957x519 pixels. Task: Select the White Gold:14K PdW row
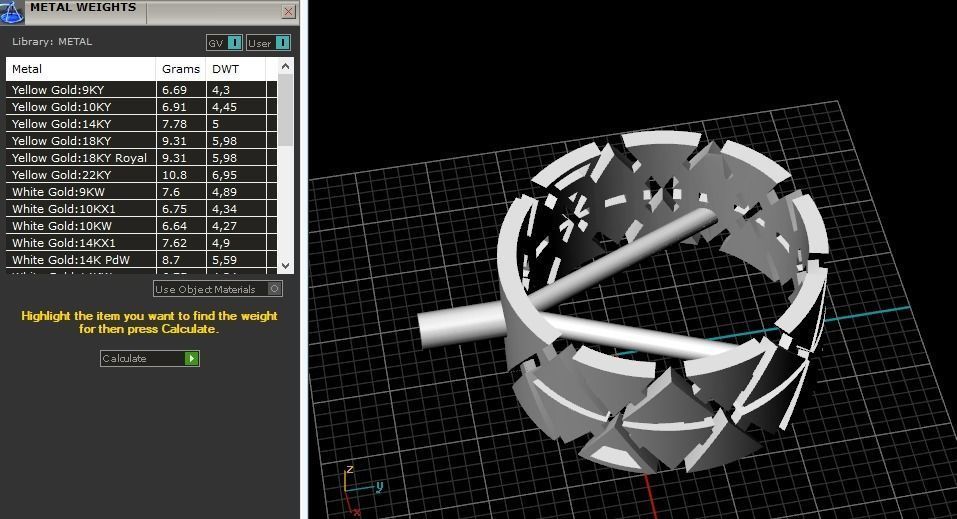[x=142, y=260]
